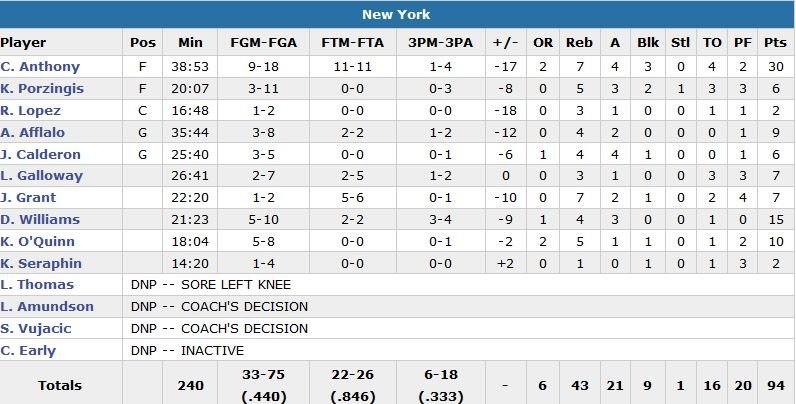The height and width of the screenshot is (404, 796).
Task: Select the Totals row label
Action: pyautogui.click(x=60, y=385)
